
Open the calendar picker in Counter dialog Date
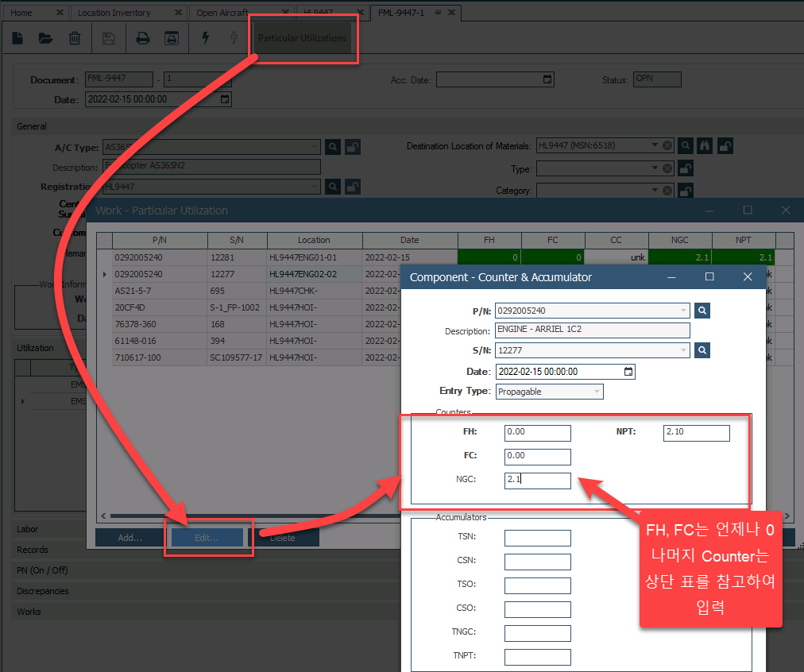tap(628, 372)
